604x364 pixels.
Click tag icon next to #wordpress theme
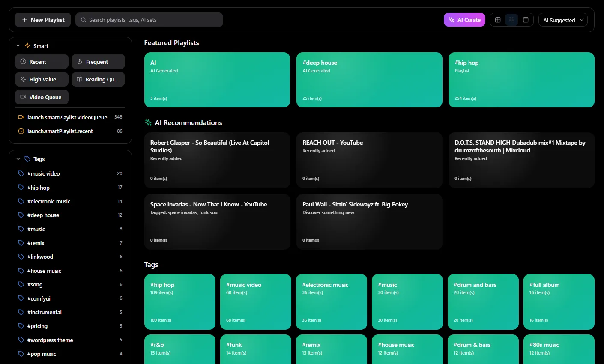[x=21, y=340]
